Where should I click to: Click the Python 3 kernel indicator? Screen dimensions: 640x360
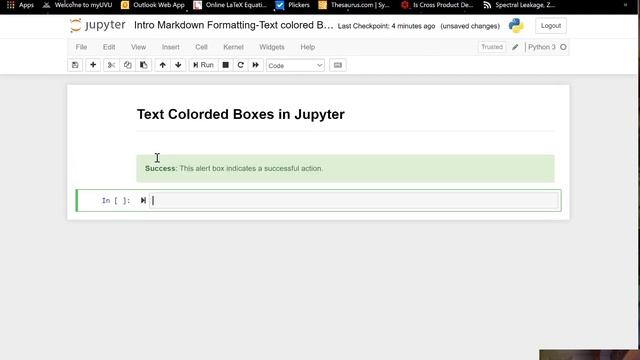542,47
